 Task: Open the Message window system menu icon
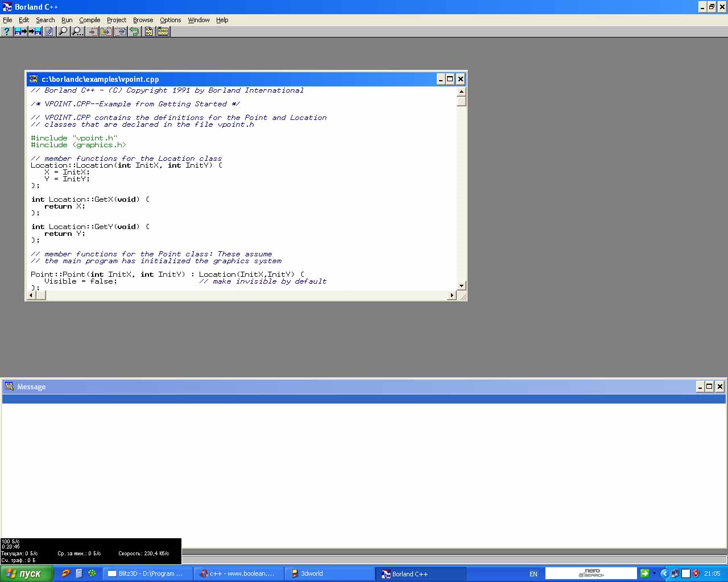(x=9, y=386)
